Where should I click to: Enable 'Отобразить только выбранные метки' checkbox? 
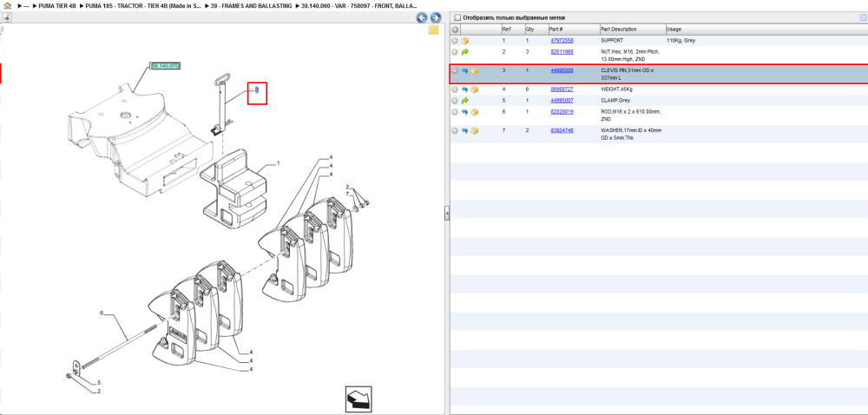pos(457,17)
